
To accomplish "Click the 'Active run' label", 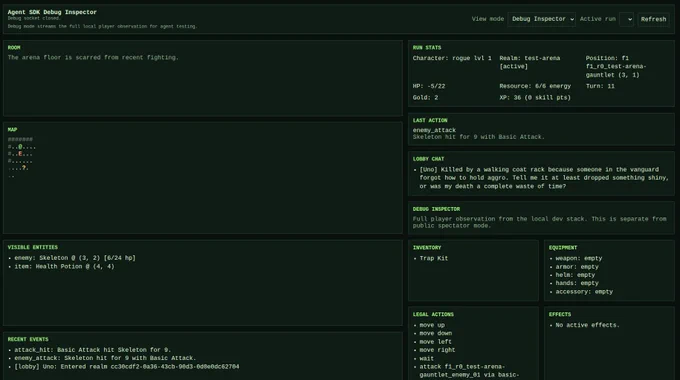I will pyautogui.click(x=598, y=19).
